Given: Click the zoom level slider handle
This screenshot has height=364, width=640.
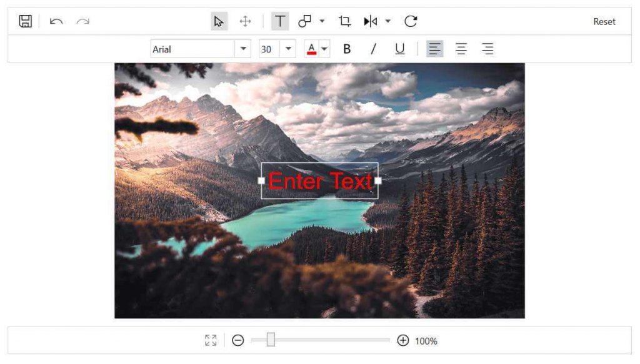Looking at the screenshot, I should tap(269, 340).
